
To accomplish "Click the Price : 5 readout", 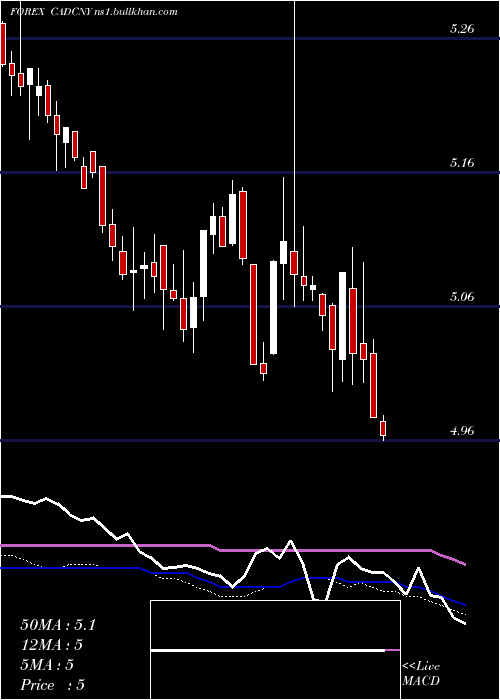I will pyautogui.click(x=52, y=685).
